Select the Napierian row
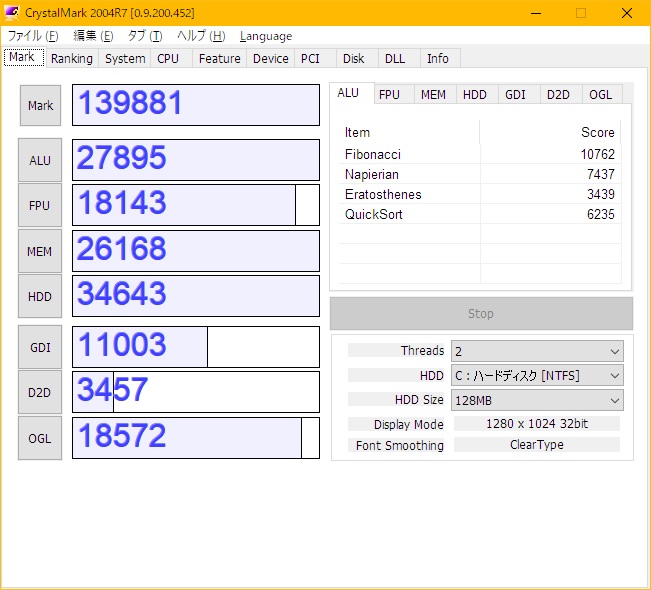The image size is (651, 590). pyautogui.click(x=480, y=174)
